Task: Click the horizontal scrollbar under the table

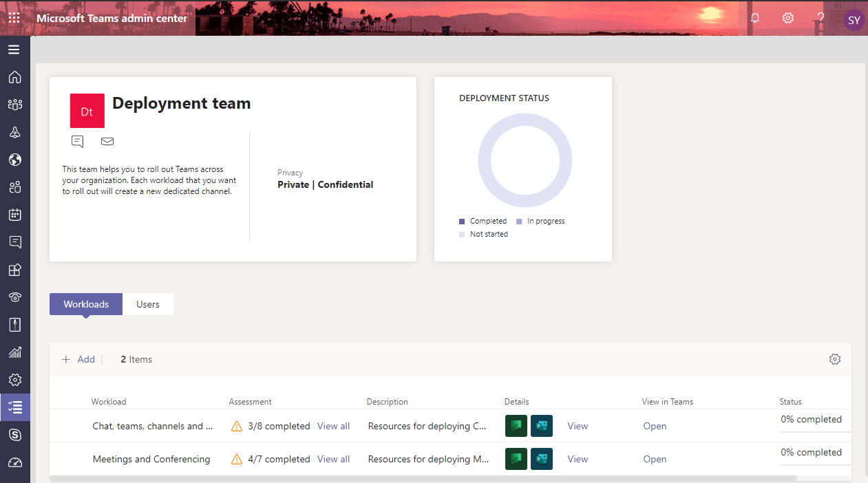Action: tap(423, 477)
